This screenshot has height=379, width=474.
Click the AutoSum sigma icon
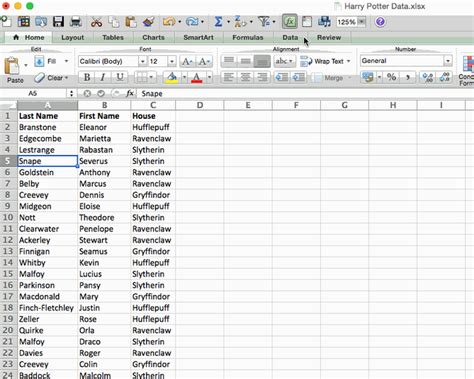218,22
